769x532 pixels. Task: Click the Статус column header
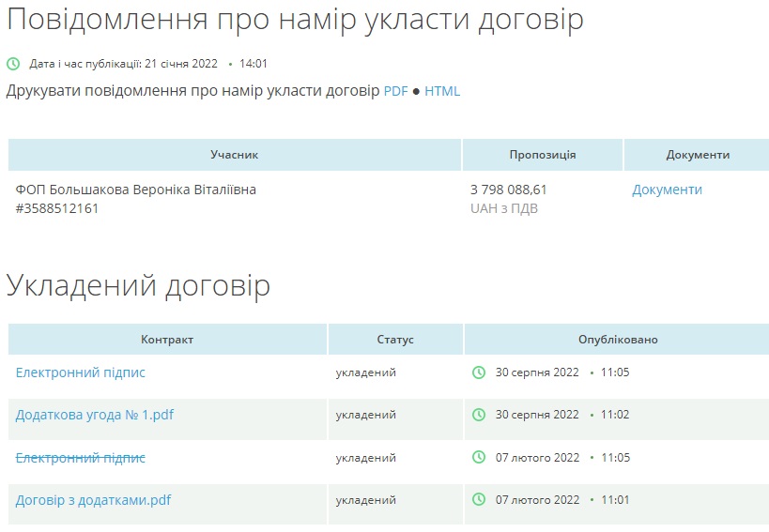(x=395, y=340)
